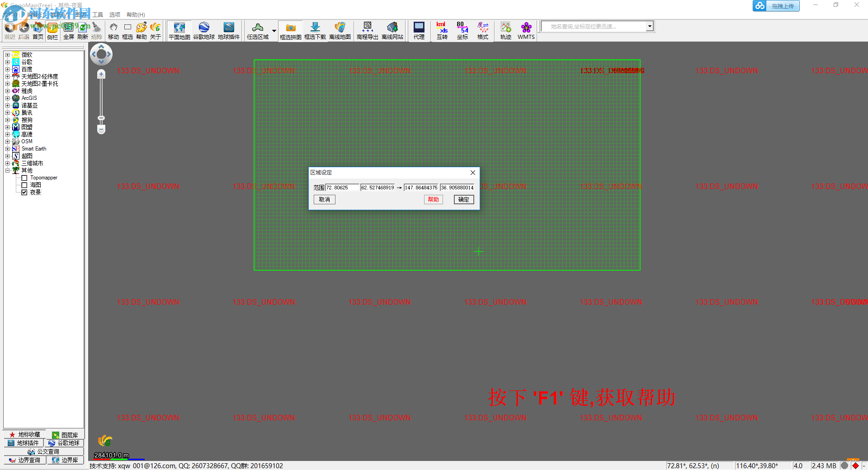868x470 pixels.
Task: Focus the 地名查询 place search box
Action: click(x=594, y=26)
